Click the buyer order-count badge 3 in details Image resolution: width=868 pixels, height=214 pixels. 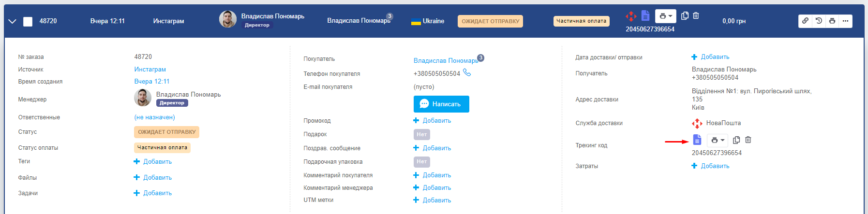(x=480, y=58)
